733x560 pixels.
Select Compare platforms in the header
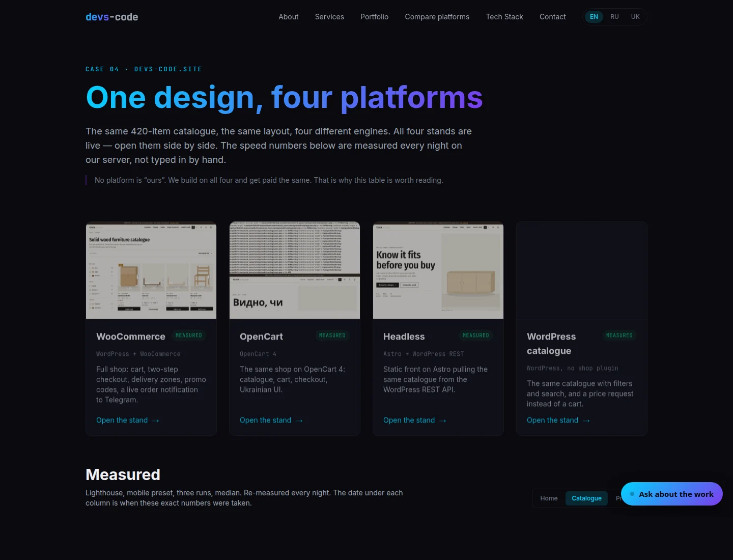437,17
